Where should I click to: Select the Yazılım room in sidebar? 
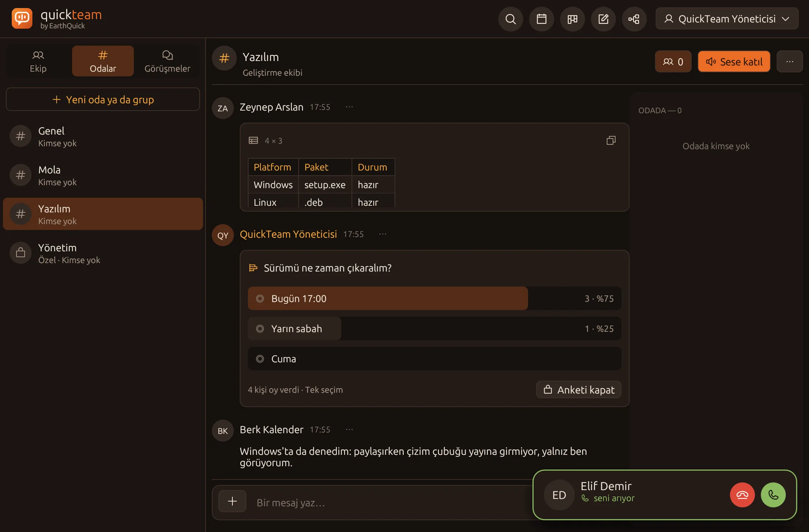tap(103, 214)
